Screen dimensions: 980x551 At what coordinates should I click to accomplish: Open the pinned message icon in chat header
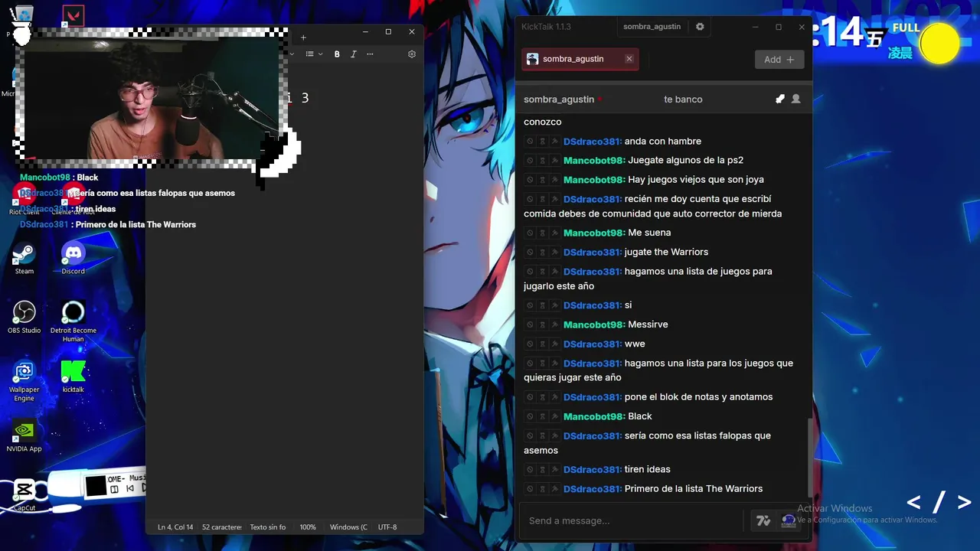tap(780, 99)
